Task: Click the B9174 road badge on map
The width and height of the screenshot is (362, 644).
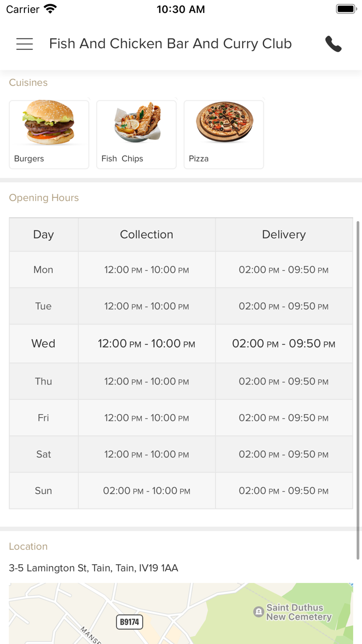Action: [x=129, y=622]
